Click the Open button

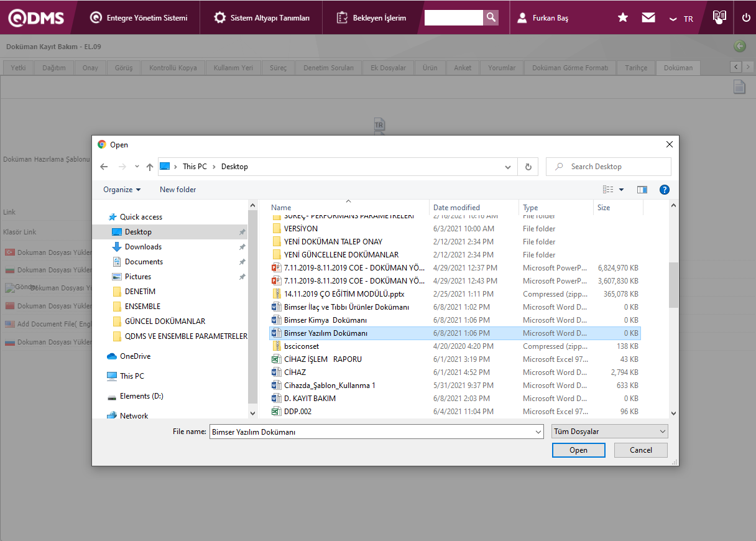(578, 450)
